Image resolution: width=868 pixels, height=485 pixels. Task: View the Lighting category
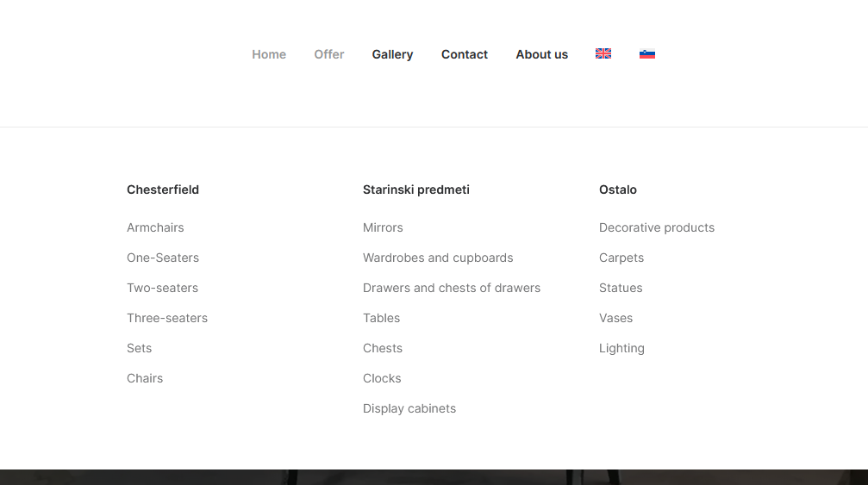click(621, 348)
